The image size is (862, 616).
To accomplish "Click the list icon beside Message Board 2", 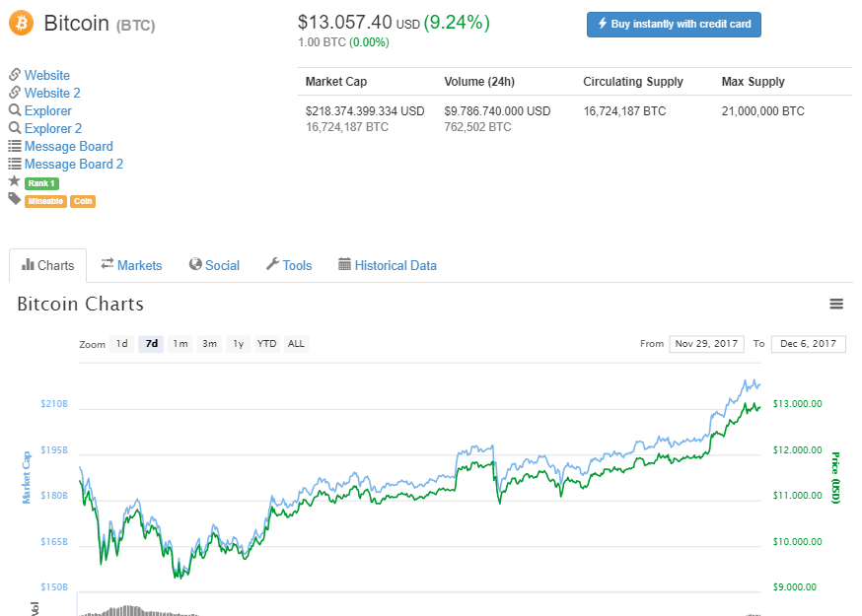I will (x=15, y=164).
